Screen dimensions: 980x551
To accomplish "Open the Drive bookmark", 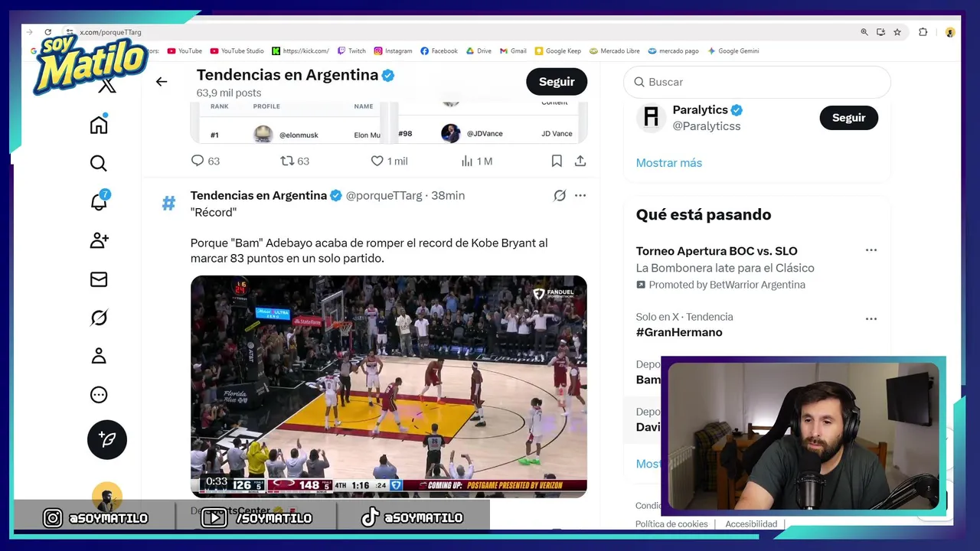I will [479, 51].
